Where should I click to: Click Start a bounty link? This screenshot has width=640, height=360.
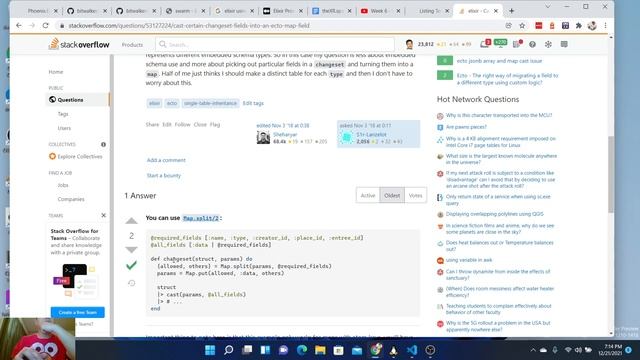click(x=164, y=176)
